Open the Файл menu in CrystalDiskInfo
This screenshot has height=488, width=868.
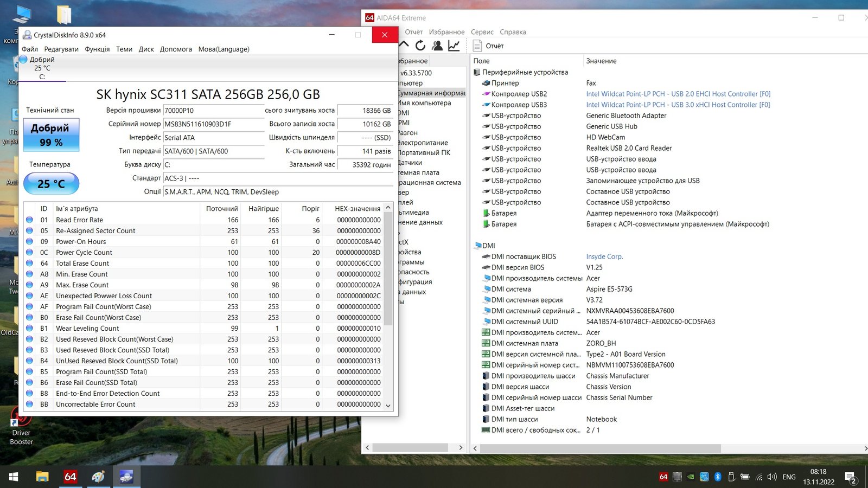(x=30, y=49)
